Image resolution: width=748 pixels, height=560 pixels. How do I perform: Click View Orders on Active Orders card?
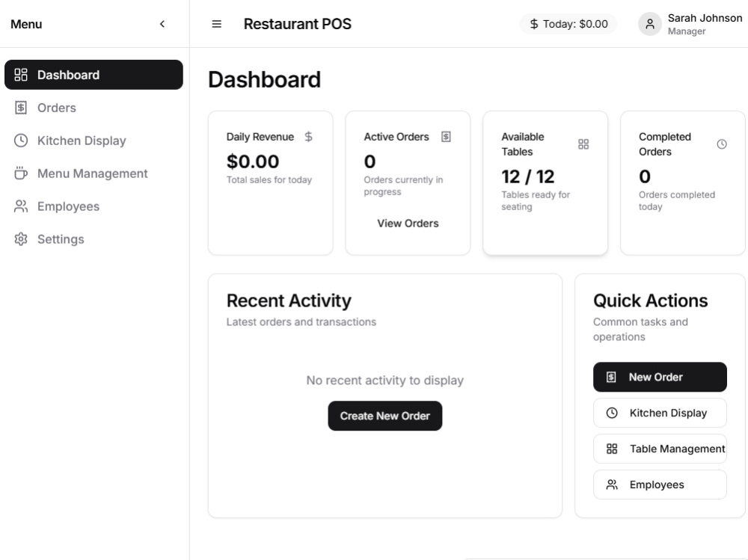[408, 224]
